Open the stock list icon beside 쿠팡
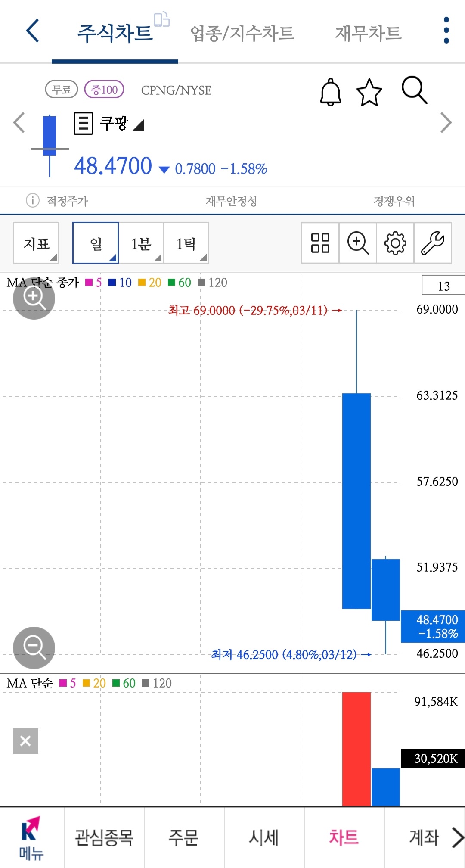 pos(83,123)
